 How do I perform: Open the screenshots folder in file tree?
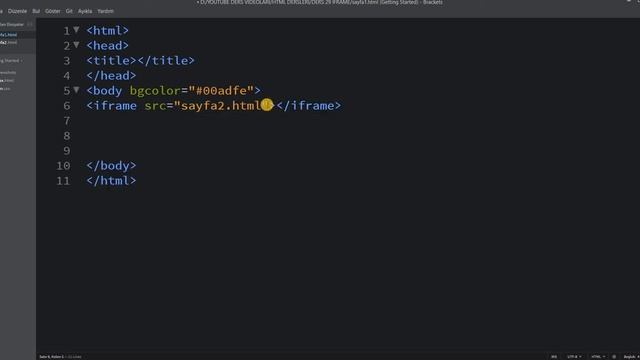pyautogui.click(x=8, y=73)
